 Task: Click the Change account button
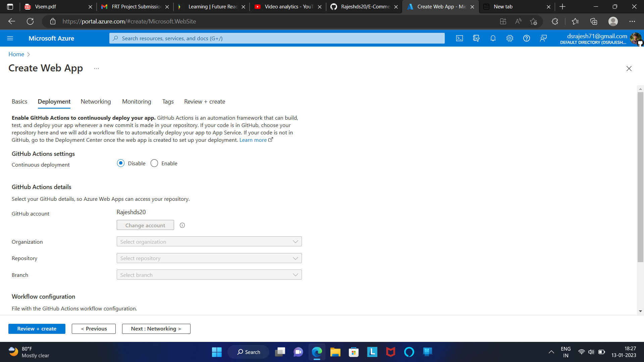click(x=145, y=225)
